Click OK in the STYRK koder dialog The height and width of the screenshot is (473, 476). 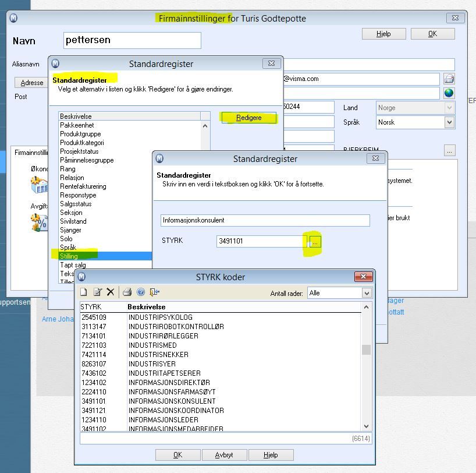click(x=178, y=455)
